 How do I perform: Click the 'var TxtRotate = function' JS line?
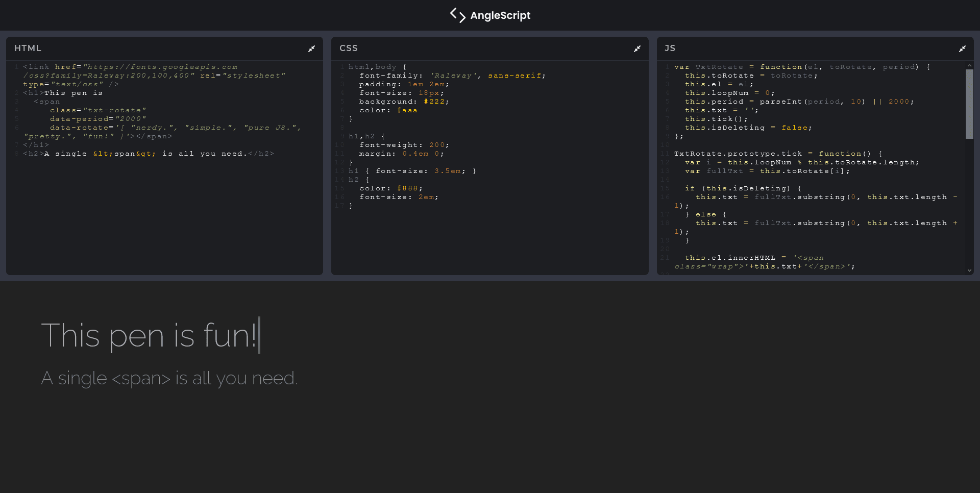(802, 67)
